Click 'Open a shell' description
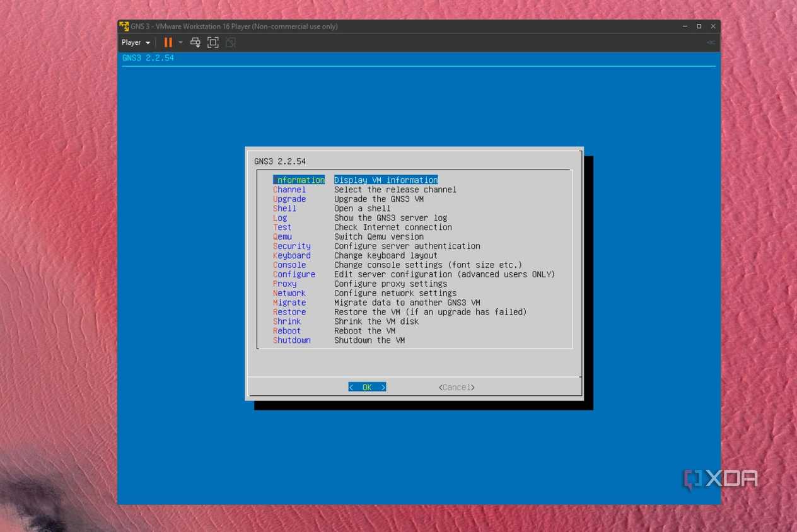 pos(363,209)
